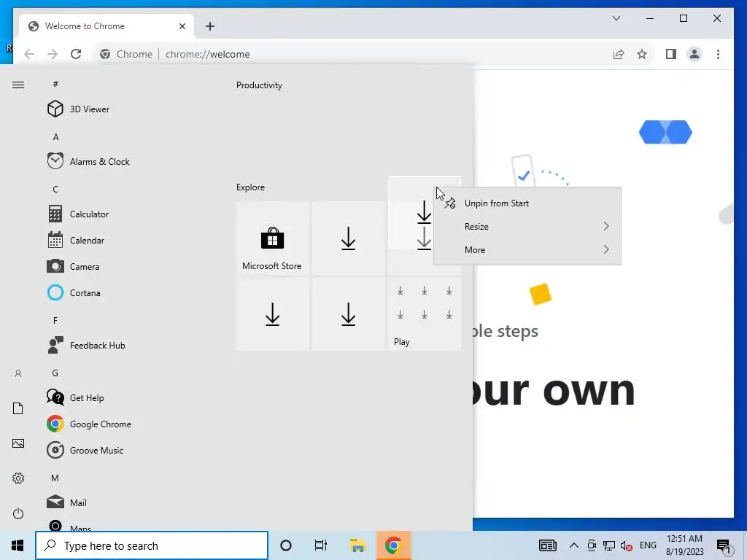The height and width of the screenshot is (560, 747).
Task: Open Chrome tab search dropdown
Action: (616, 18)
